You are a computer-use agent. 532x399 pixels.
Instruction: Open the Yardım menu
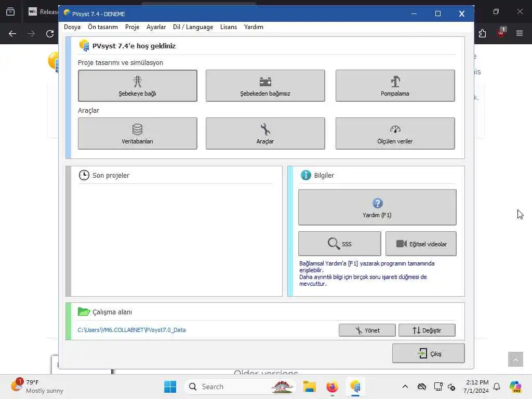[x=254, y=27]
